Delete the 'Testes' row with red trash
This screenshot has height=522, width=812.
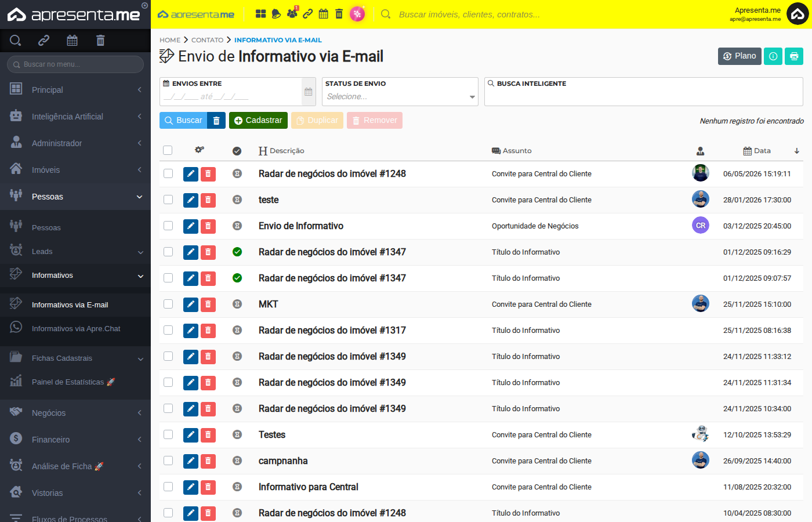pos(208,435)
